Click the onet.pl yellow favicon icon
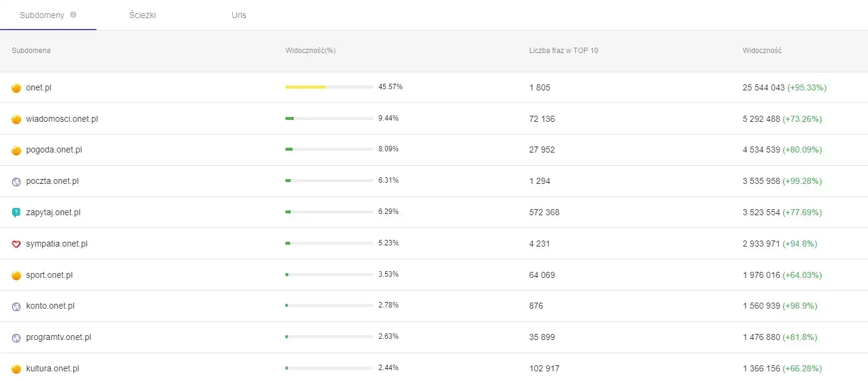The image size is (868, 381). coord(16,88)
